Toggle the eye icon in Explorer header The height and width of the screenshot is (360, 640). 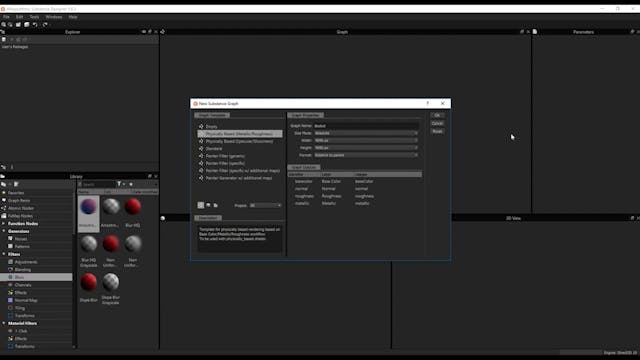coord(144,32)
